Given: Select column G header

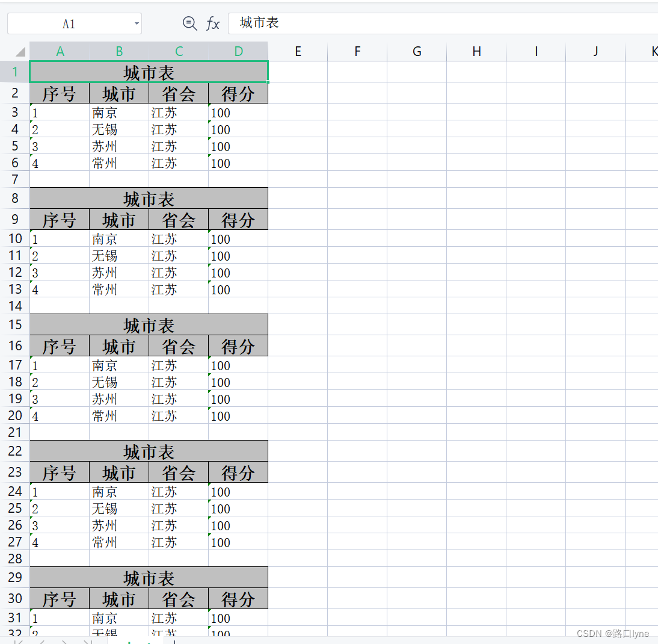Looking at the screenshot, I should point(417,51).
